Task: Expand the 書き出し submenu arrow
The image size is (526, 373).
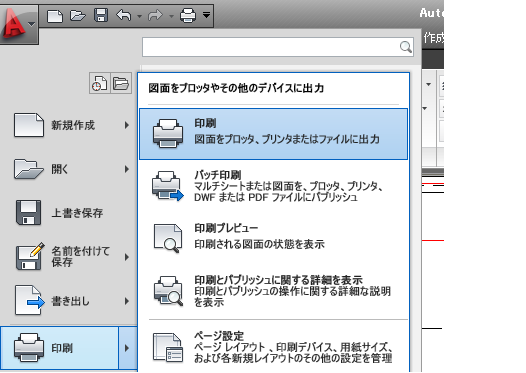Action: (x=127, y=301)
